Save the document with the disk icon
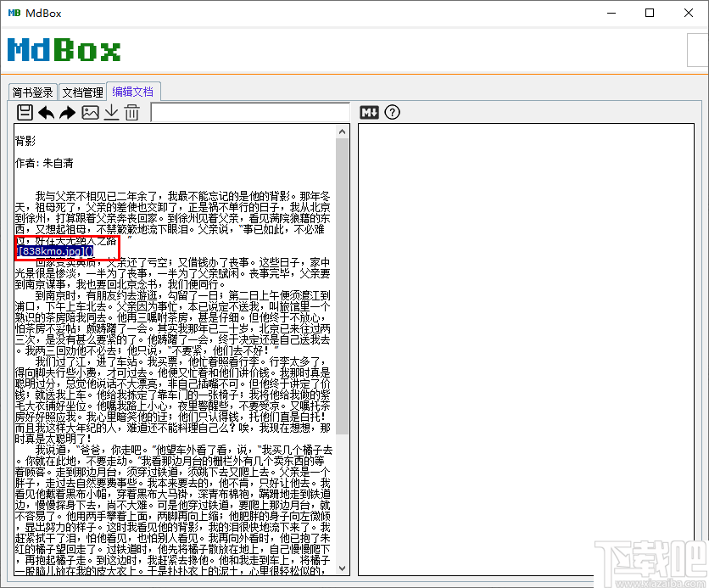 point(25,111)
